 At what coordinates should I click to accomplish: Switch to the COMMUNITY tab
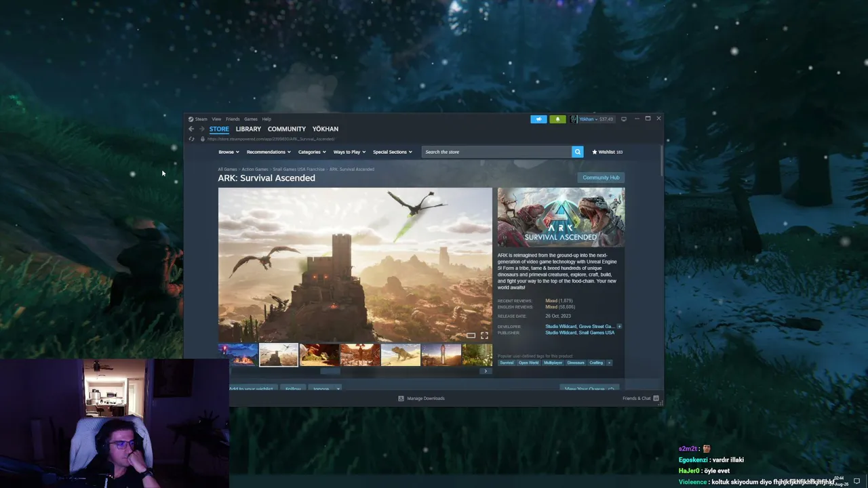tap(287, 129)
